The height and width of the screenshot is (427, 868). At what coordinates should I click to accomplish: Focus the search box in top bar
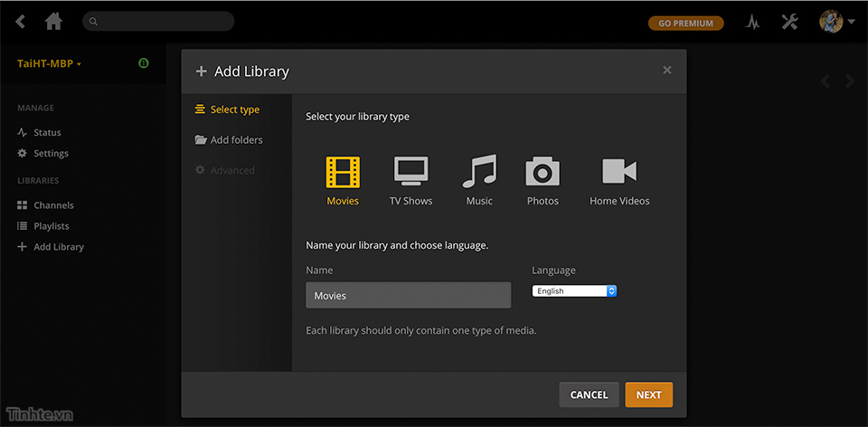coord(158,21)
